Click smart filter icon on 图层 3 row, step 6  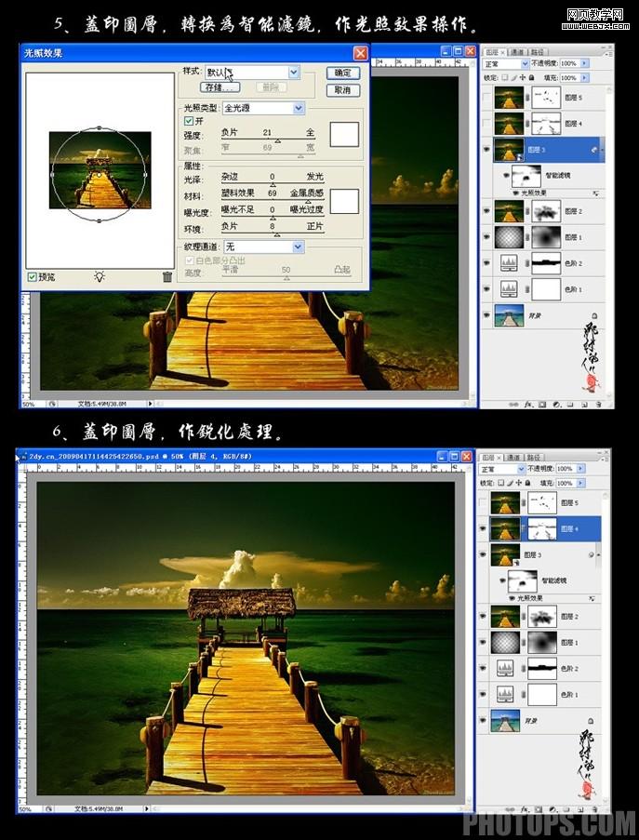coord(592,555)
